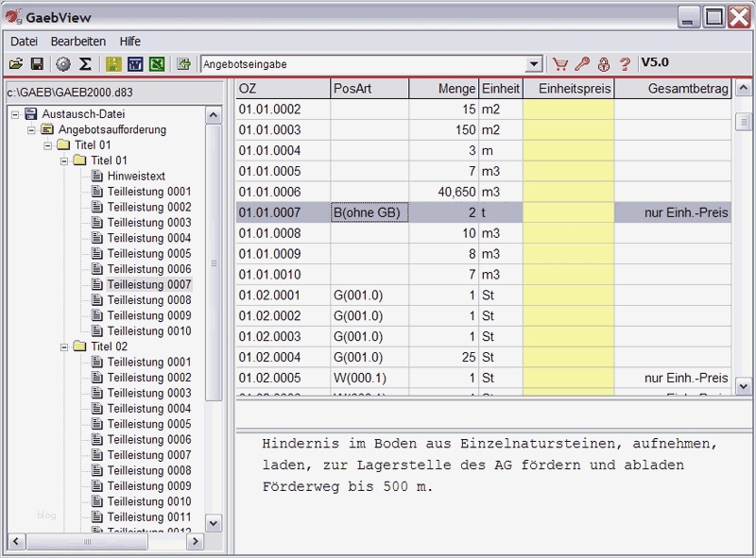This screenshot has width=756, height=558.
Task: Click the yellow Einheitspreis cell for 01.01.0002
Action: tap(568, 110)
